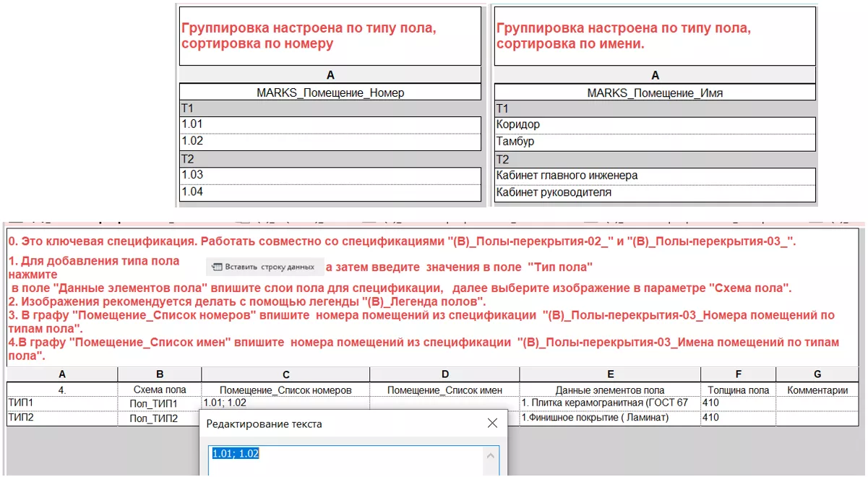Select column header 'Данные элементов пола'
868x477 pixels.
point(609,390)
